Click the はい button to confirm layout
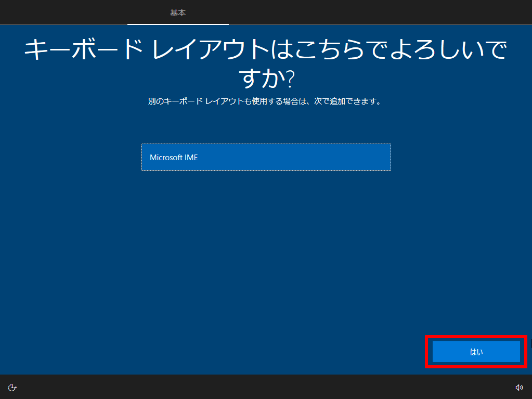Image resolution: width=532 pixels, height=399 pixels. (x=476, y=352)
